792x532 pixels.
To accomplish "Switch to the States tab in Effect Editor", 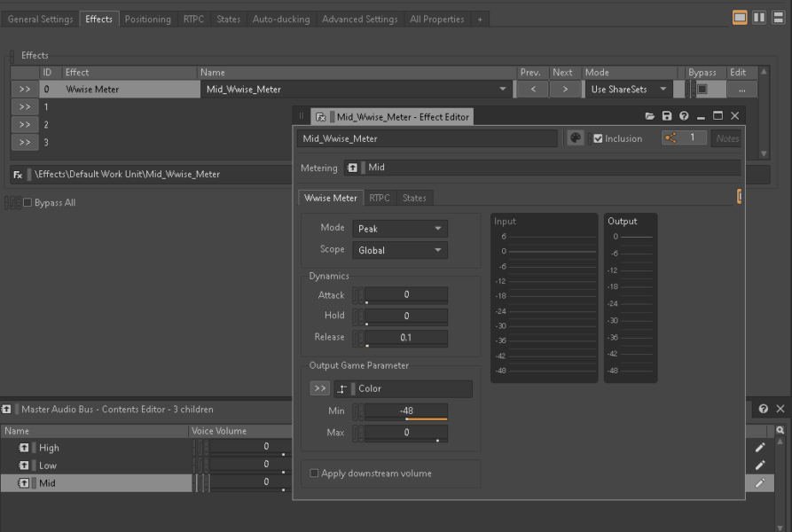I will click(x=414, y=198).
